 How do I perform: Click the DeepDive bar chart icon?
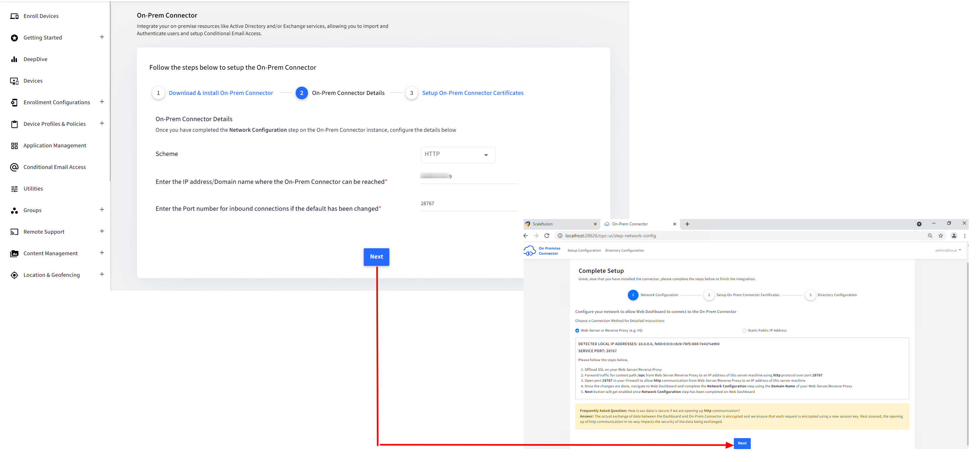15,59
